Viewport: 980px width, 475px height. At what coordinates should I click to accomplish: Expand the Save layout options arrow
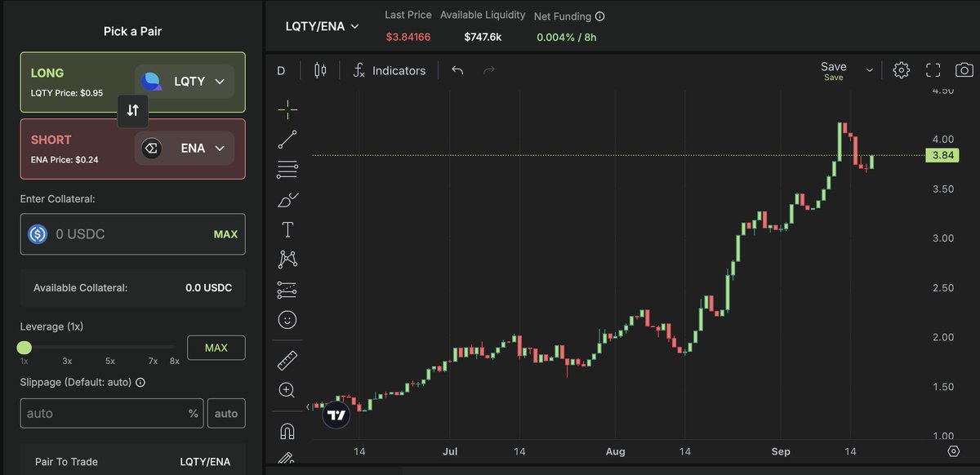[x=870, y=70]
